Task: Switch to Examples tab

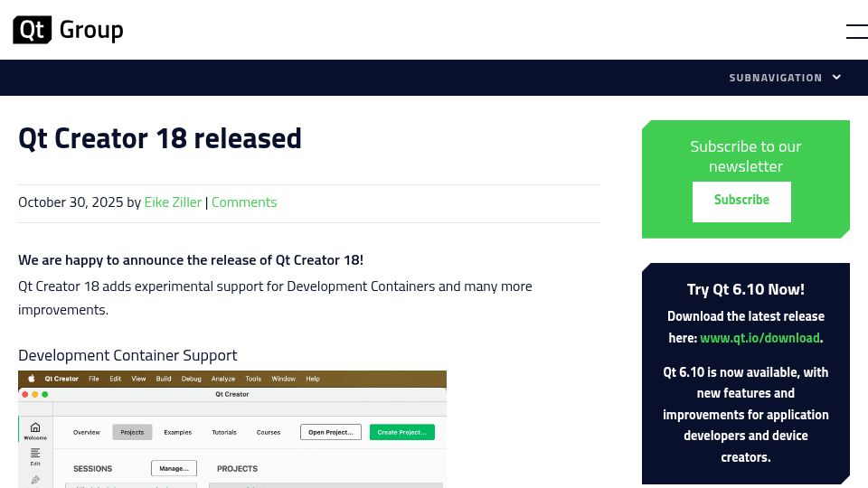Action: tap(178, 432)
